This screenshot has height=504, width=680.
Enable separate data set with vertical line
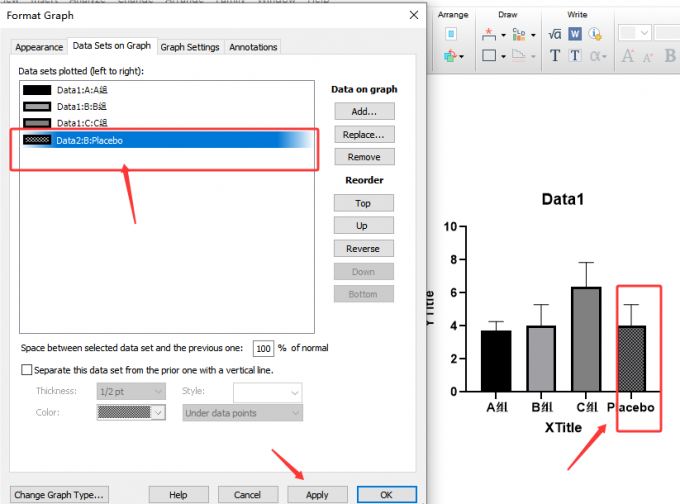click(x=26, y=370)
